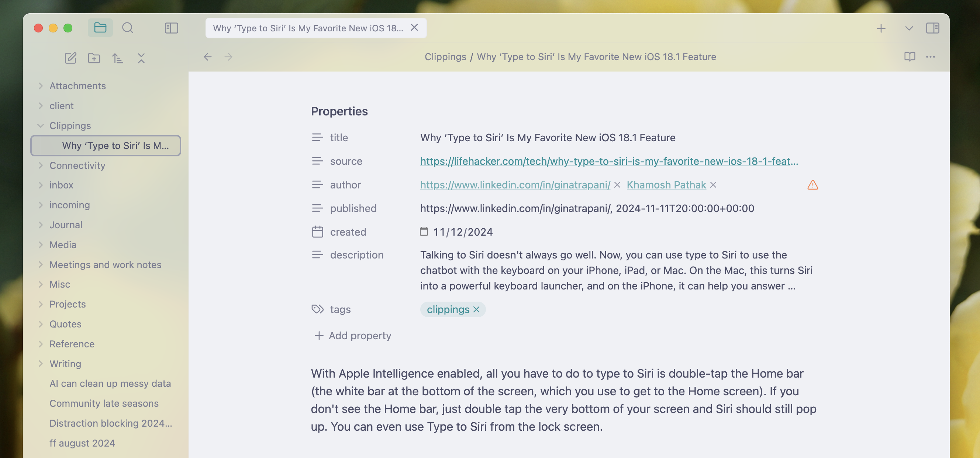Expand the Writing folder
The width and height of the screenshot is (980, 458).
point(40,363)
